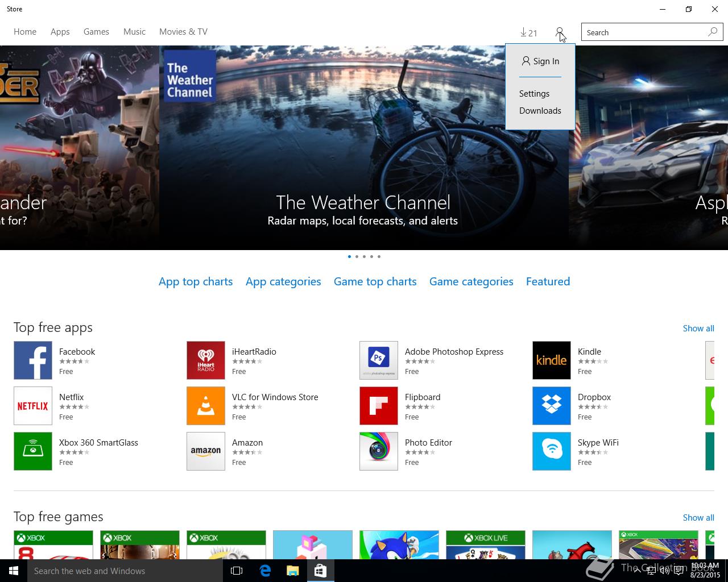Click the Flipboard app title text
728x582 pixels.
point(423,397)
